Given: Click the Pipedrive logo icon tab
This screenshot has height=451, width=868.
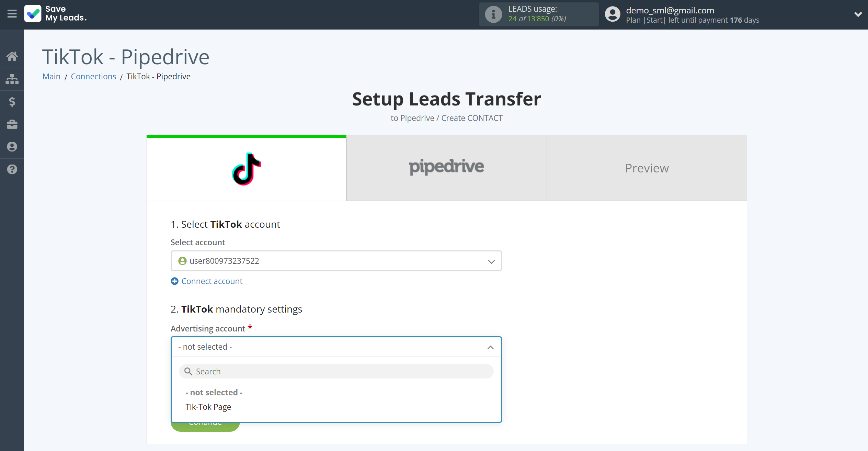Looking at the screenshot, I should tap(447, 167).
